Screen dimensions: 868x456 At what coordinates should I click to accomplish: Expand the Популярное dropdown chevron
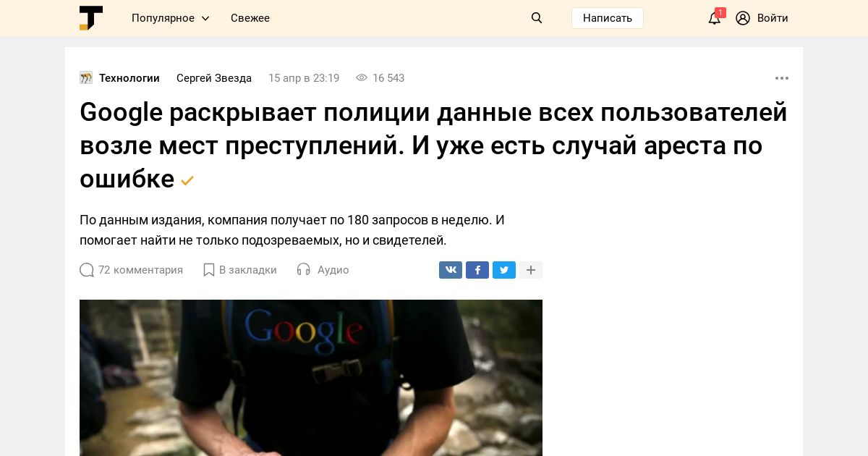pos(205,18)
